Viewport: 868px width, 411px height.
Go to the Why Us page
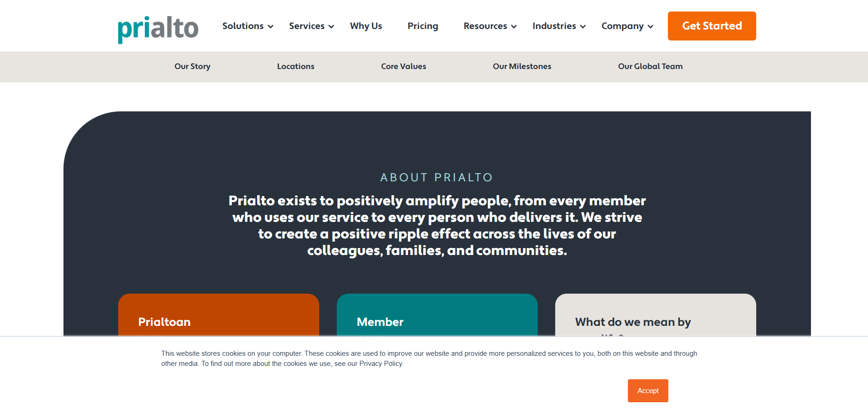click(366, 26)
